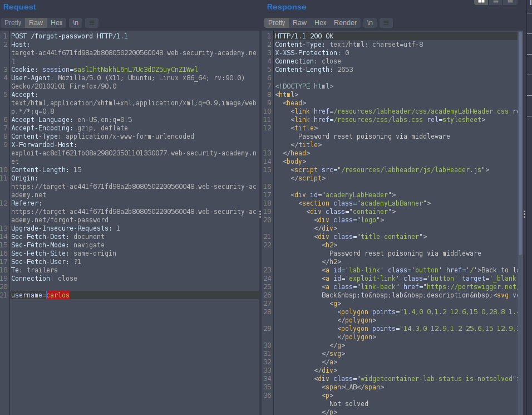
Task: Switch Response view to Raw tab
Action: coord(299,23)
